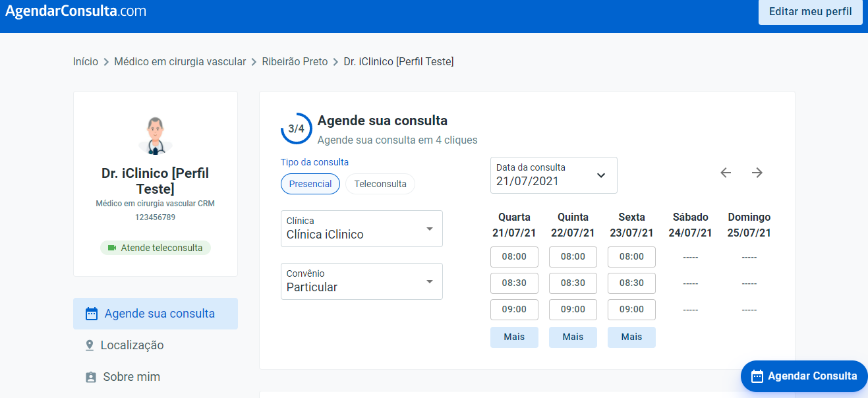Click the previous week left arrow
Viewport: 868px width, 398px height.
click(726, 173)
